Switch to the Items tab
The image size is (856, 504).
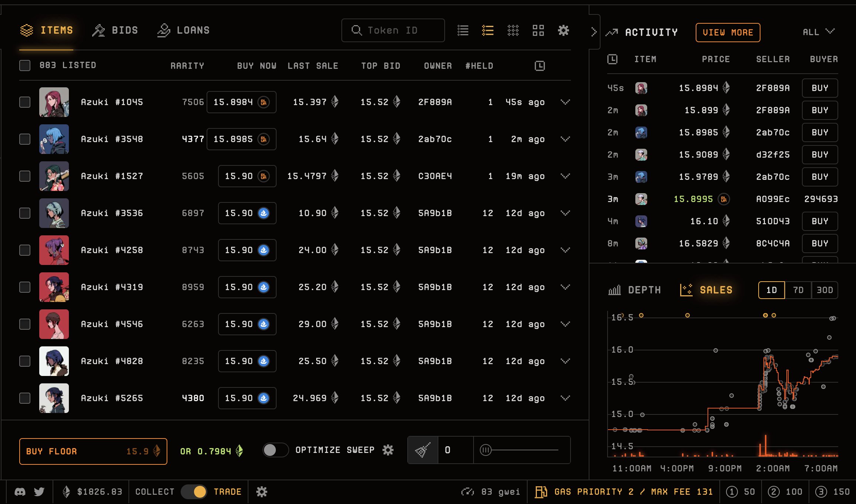47,30
